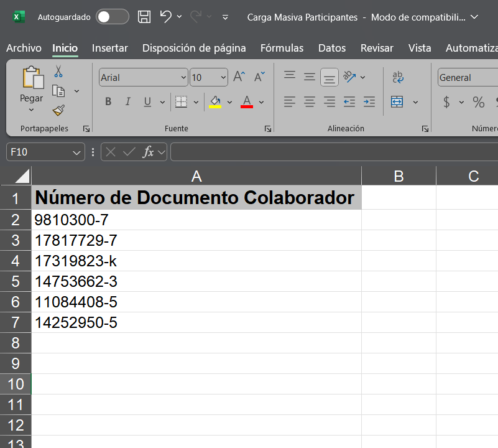498x448 pixels.
Task: Apply the yellow fill color swatch
Action: coord(215,102)
